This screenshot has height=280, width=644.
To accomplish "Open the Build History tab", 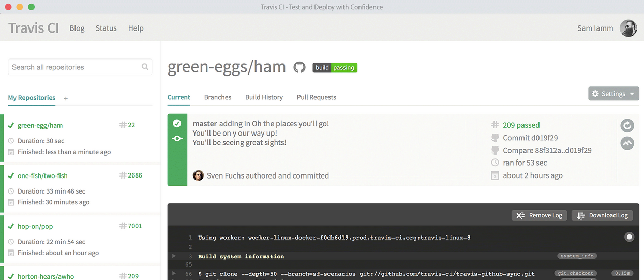I will [264, 97].
